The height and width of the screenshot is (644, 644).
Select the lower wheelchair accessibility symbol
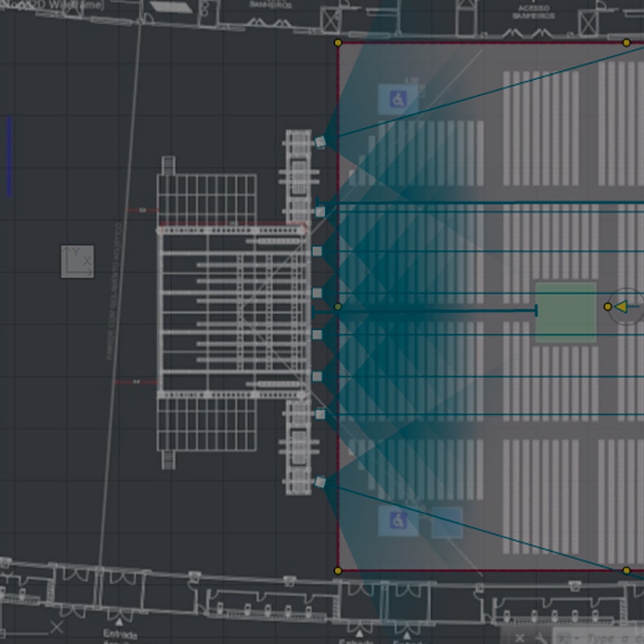tap(397, 521)
